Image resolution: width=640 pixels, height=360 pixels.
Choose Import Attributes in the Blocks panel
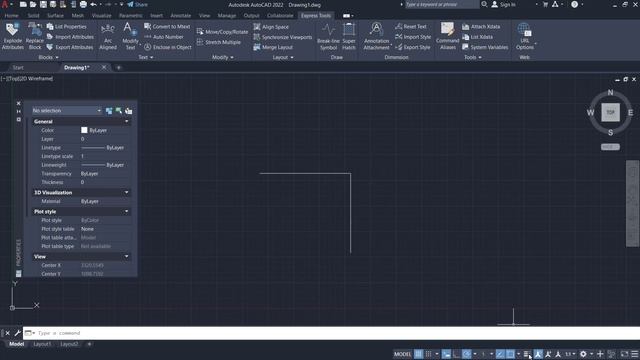click(x=70, y=37)
